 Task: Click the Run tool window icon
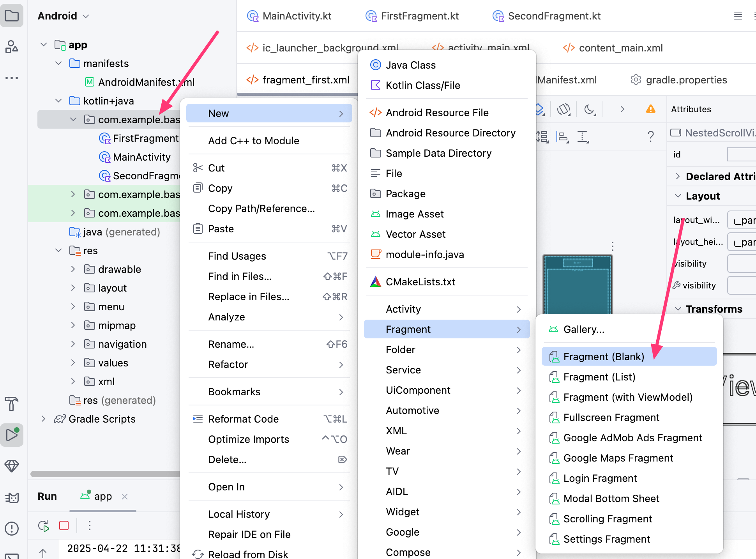click(12, 435)
